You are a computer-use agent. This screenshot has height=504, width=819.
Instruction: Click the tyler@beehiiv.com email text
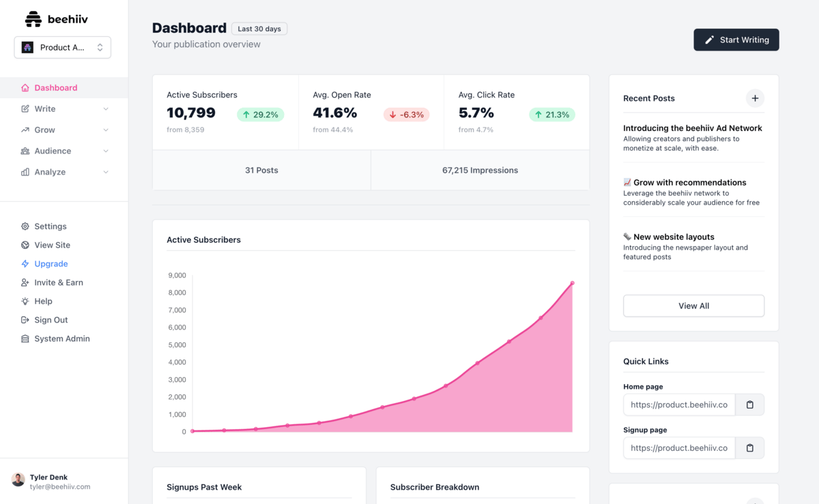(60, 487)
